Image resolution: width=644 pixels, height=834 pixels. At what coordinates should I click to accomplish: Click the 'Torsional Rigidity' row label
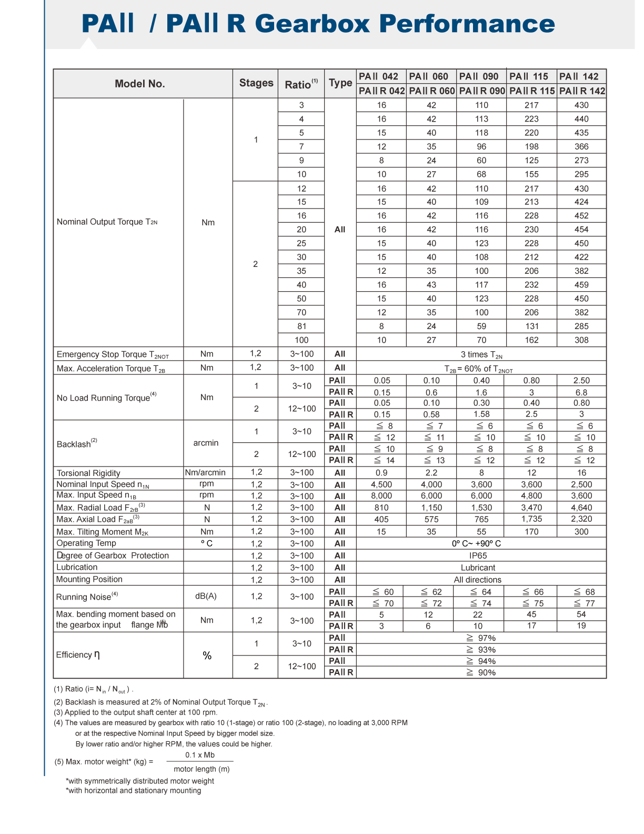click(x=88, y=473)
